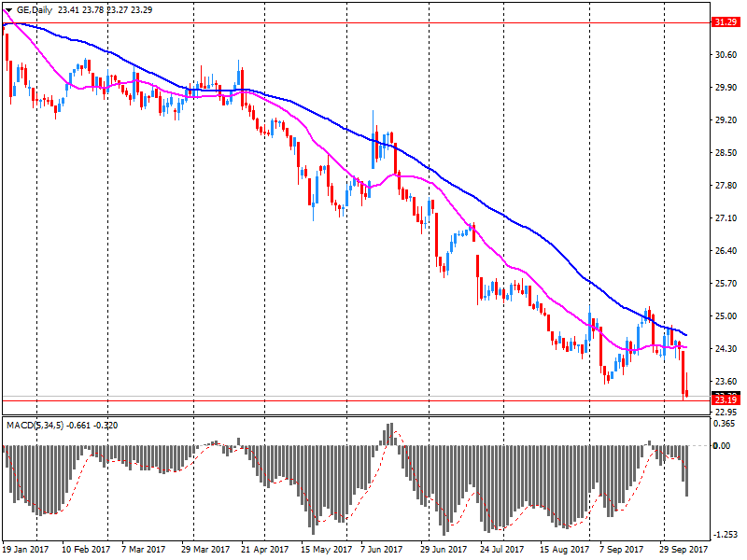Screen dimensions: 747x560
Task: Click MACD scale value 0.00
Action: tap(721, 446)
